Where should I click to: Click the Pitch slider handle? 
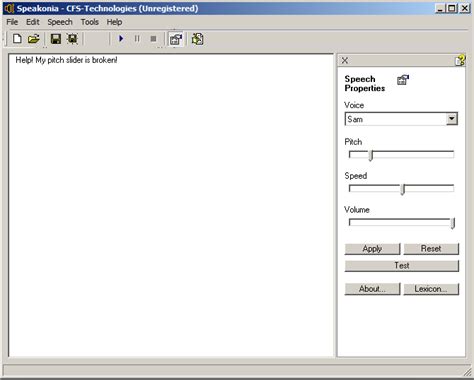click(x=371, y=155)
